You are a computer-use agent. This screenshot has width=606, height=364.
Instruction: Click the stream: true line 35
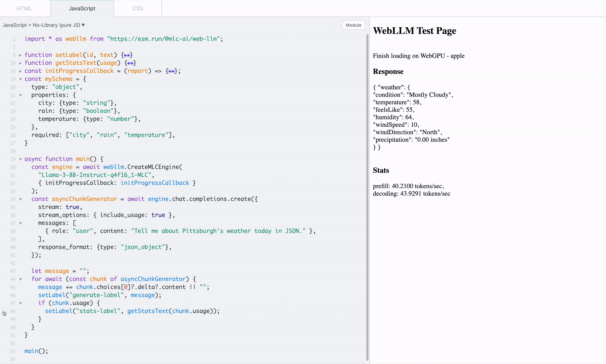(x=60, y=207)
